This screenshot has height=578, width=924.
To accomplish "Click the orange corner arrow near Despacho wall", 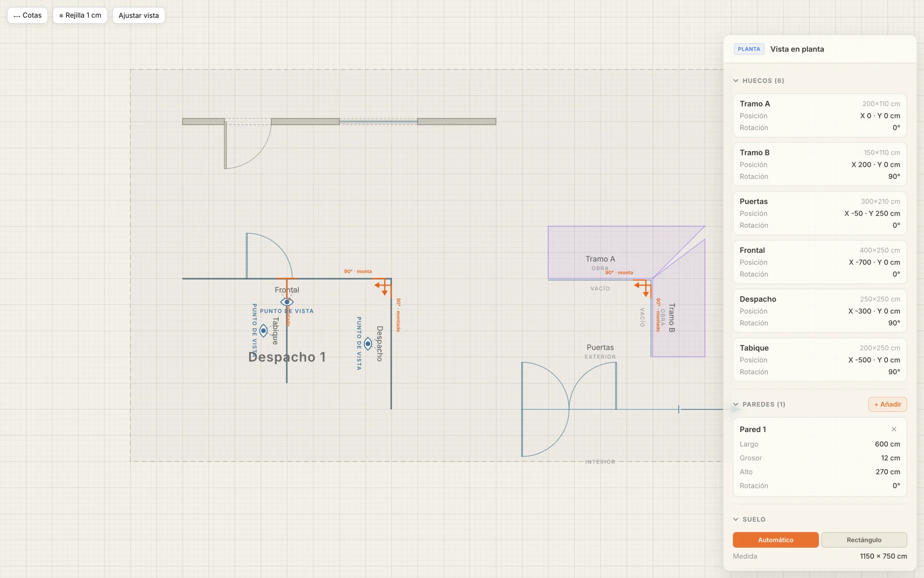I will coord(382,288).
